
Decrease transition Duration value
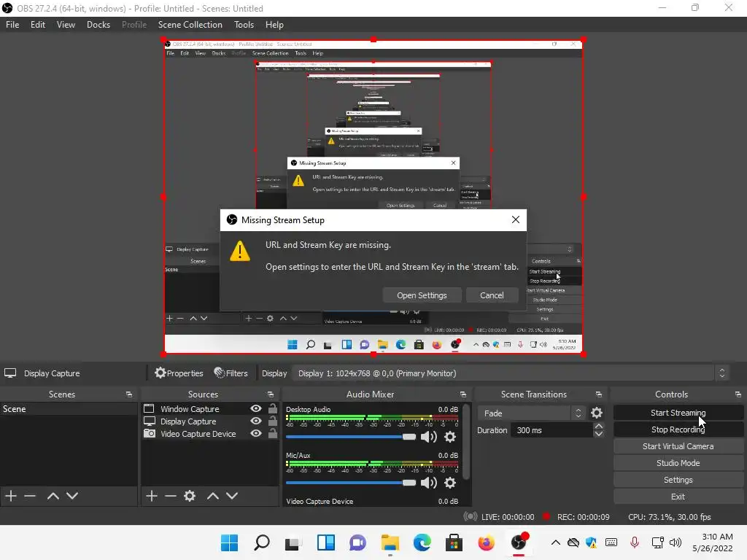point(599,434)
